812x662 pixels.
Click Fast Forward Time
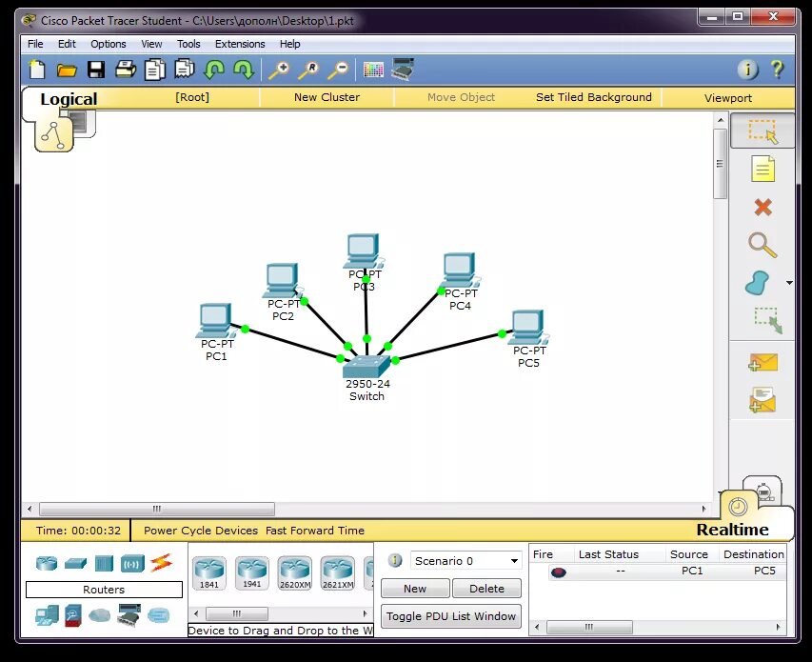[x=315, y=531]
